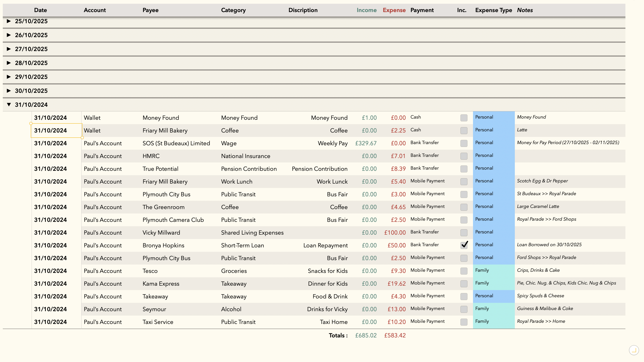
Task: Click the teal Family cell for Seymour
Action: 493,309
